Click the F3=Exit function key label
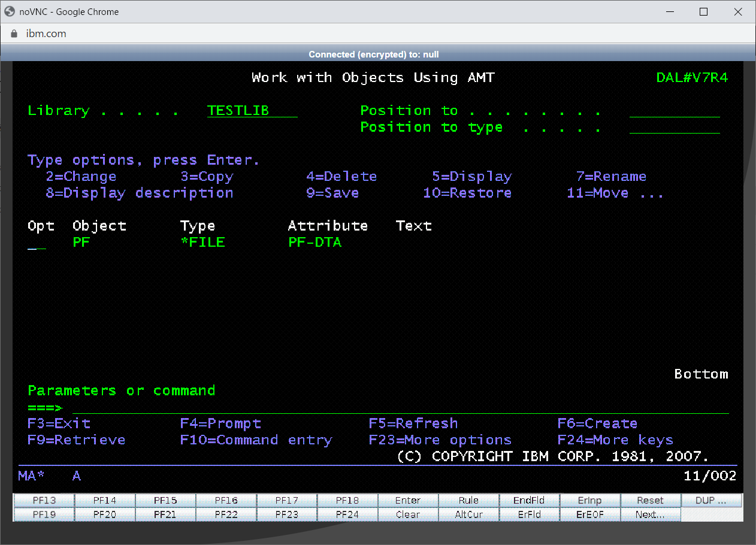Viewport: 756px width, 545px height. (59, 423)
